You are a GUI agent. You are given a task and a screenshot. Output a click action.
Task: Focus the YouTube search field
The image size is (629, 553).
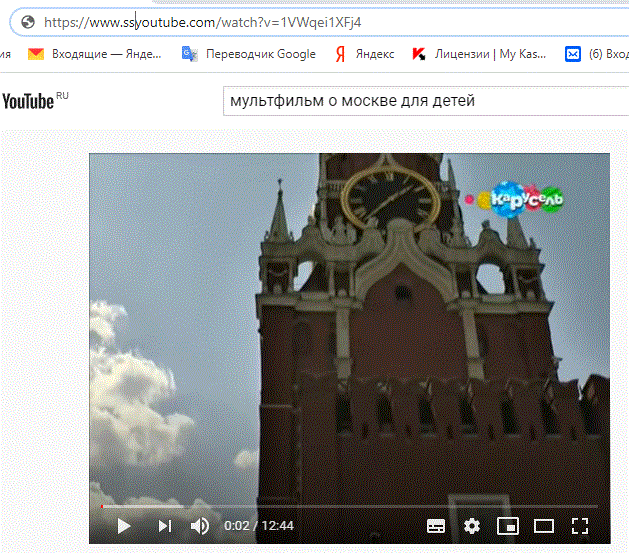tap(426, 101)
